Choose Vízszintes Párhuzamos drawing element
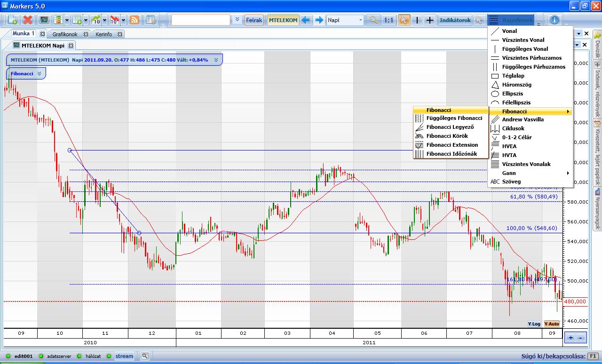The image size is (602, 364). 531,58
